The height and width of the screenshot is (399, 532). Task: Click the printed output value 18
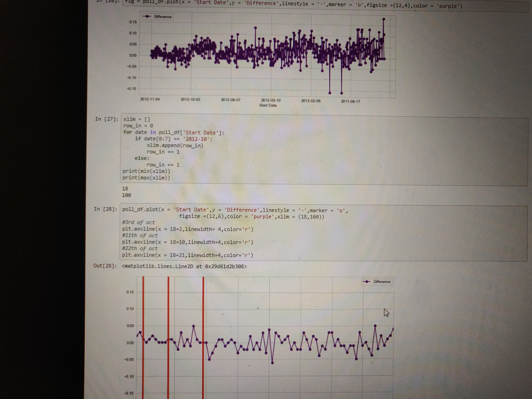tap(125, 189)
